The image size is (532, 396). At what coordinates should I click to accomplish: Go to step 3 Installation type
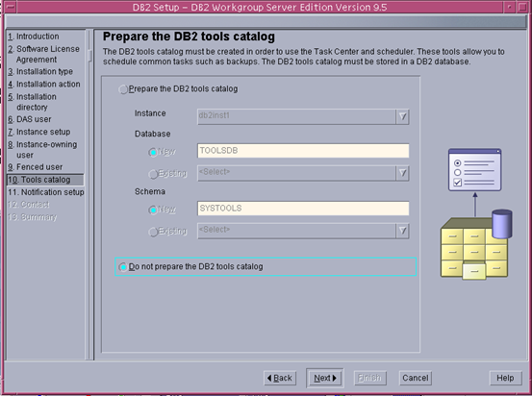[40, 71]
